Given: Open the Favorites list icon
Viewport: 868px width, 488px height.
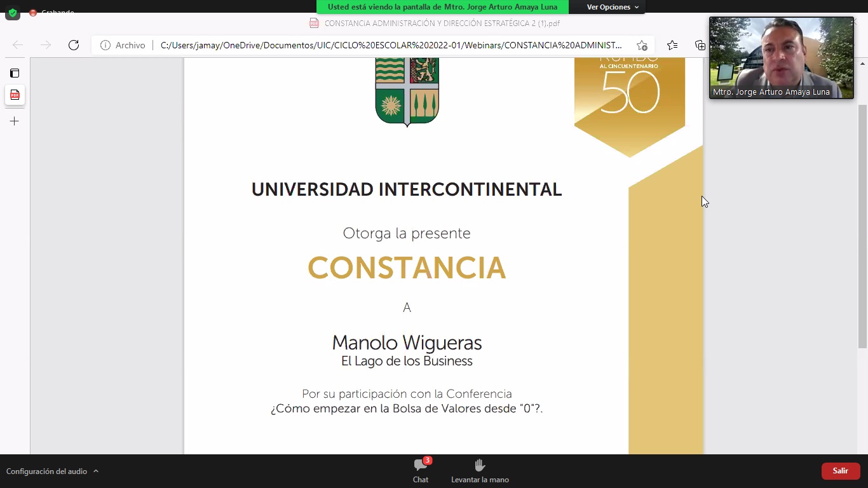Looking at the screenshot, I should [672, 45].
